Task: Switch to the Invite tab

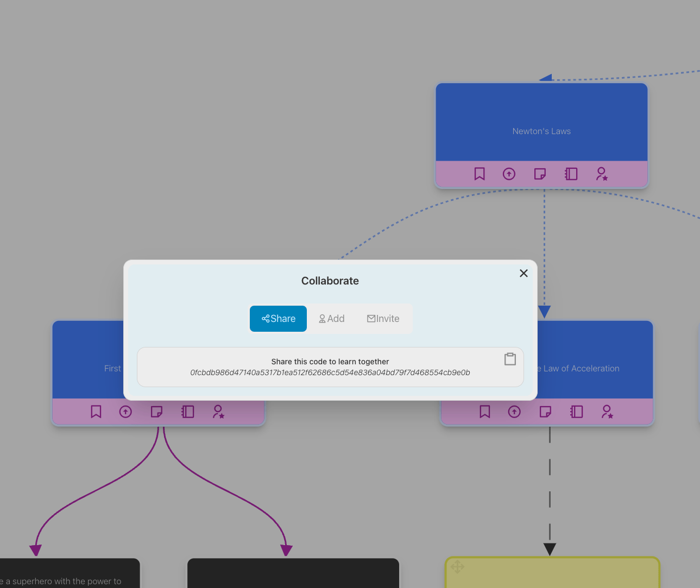Action: 383,319
